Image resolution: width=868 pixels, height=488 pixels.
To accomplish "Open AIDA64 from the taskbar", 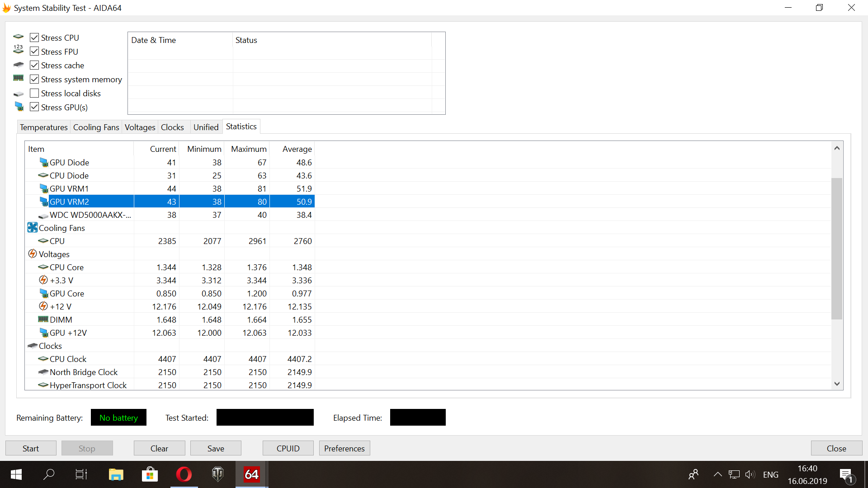I will coord(251,474).
